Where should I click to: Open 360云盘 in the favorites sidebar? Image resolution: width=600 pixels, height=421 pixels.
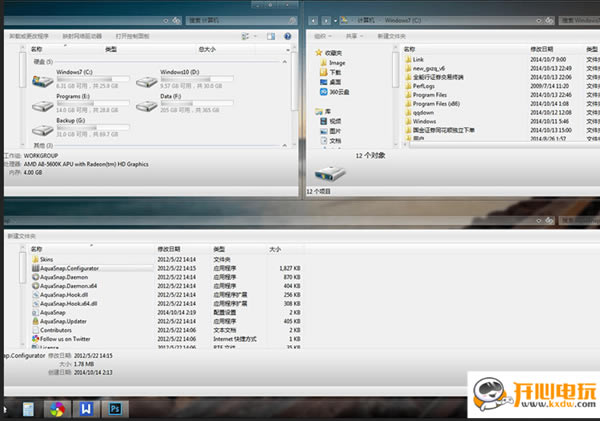(334, 92)
